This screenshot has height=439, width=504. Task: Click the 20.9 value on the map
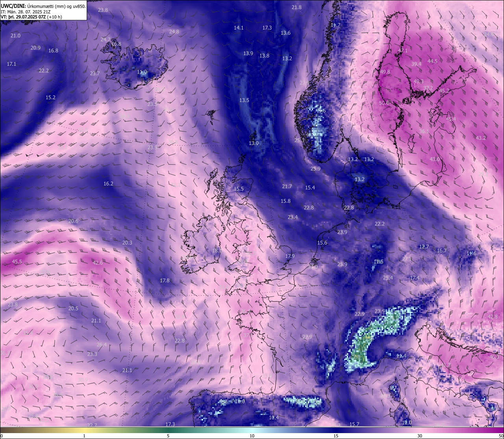(35, 48)
